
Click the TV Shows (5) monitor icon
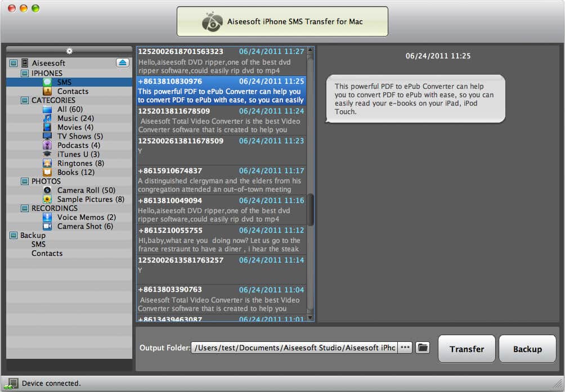(x=47, y=136)
